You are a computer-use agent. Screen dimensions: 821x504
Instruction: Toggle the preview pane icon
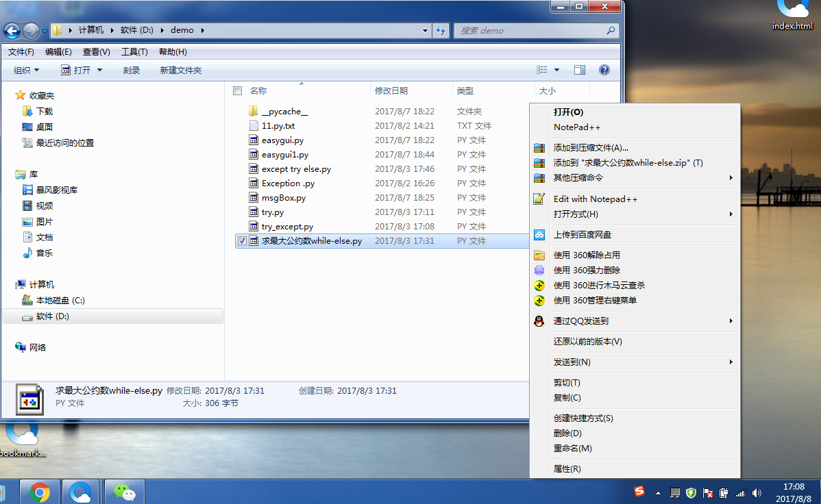pyautogui.click(x=580, y=70)
